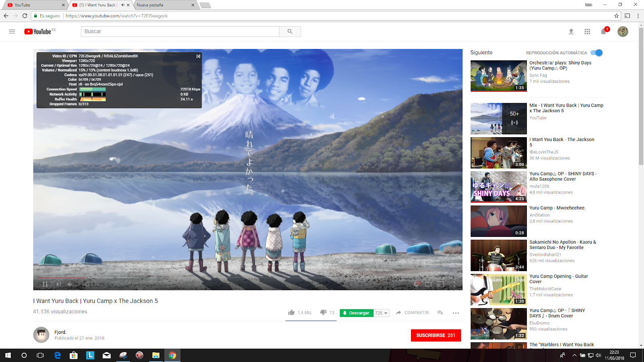Go back to the previous page
Viewport: 644px width, 362px height.
(6, 16)
